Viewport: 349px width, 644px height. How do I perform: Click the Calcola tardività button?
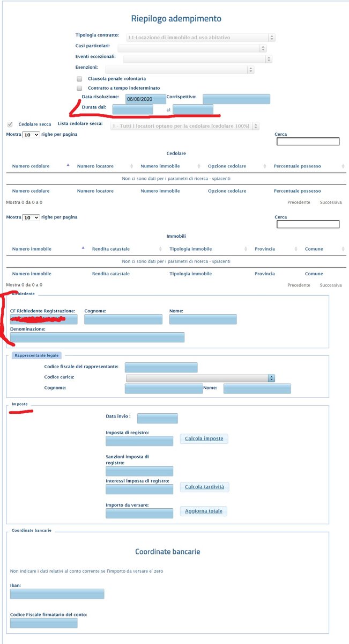[205, 487]
